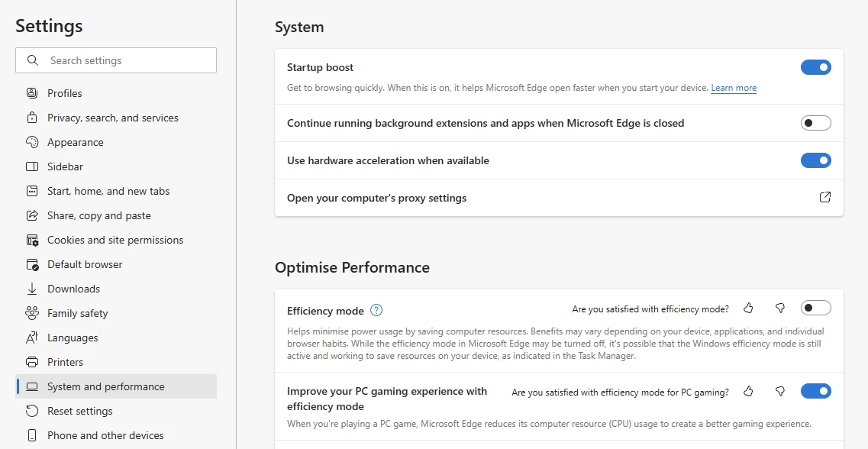Screen dimensions: 868x449
Task: Click thumbs down for efficiency mode
Action: (780, 308)
